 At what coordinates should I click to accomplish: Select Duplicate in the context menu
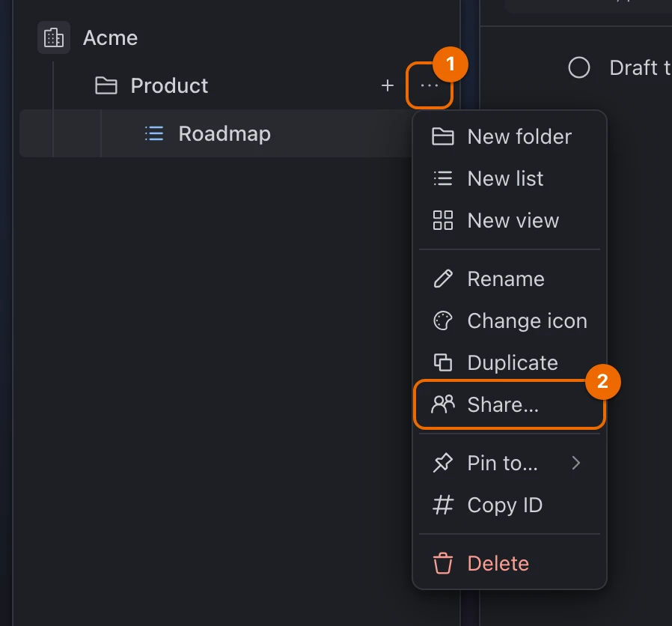pyautogui.click(x=509, y=362)
